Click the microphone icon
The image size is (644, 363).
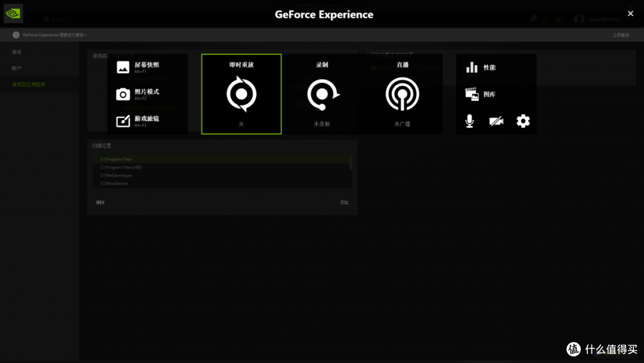pyautogui.click(x=470, y=121)
